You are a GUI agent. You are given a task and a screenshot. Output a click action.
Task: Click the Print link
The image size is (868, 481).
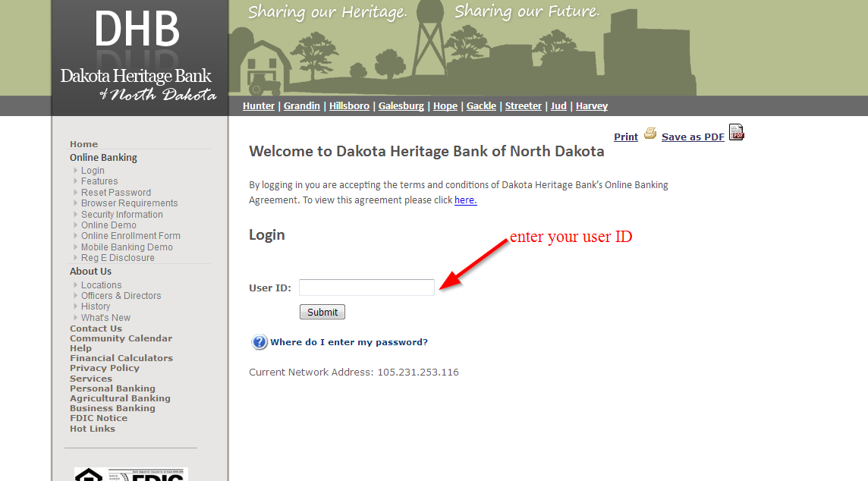(626, 137)
